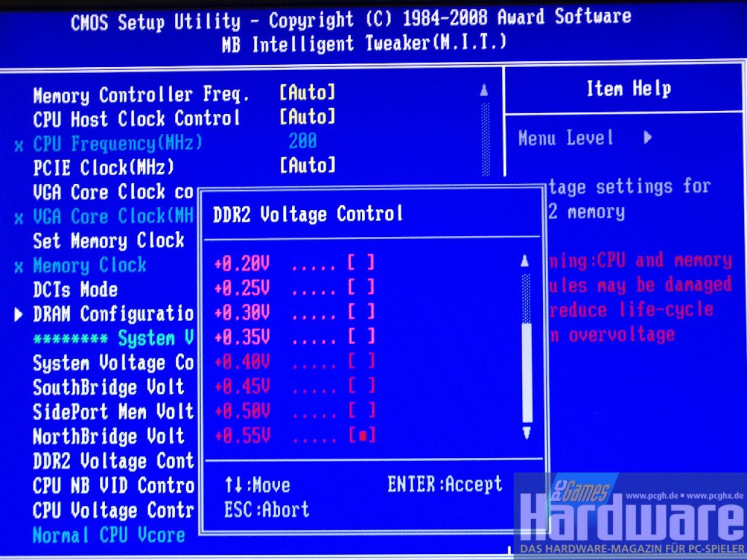747x560 pixels.
Task: Expand DRAM Configuration submenu arrow
Action: (19, 314)
